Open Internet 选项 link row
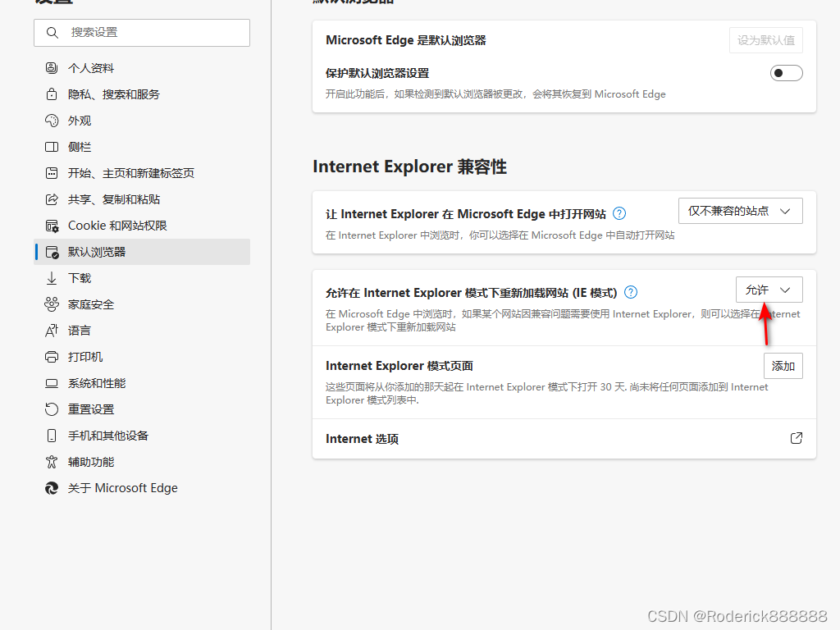 (564, 439)
